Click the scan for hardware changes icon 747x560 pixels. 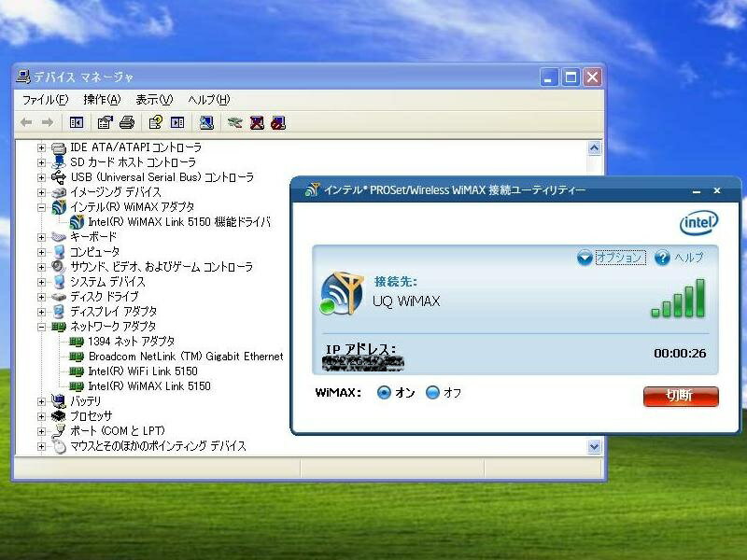(x=207, y=122)
